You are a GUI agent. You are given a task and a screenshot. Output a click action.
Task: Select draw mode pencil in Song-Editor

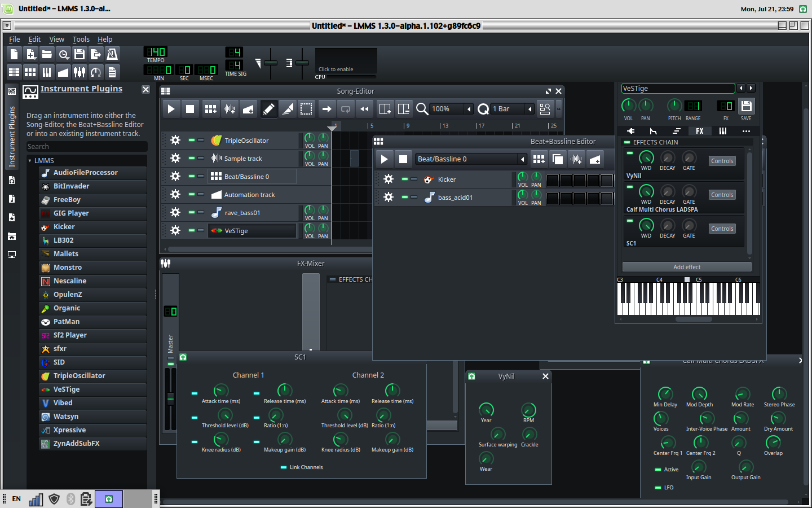(269, 109)
